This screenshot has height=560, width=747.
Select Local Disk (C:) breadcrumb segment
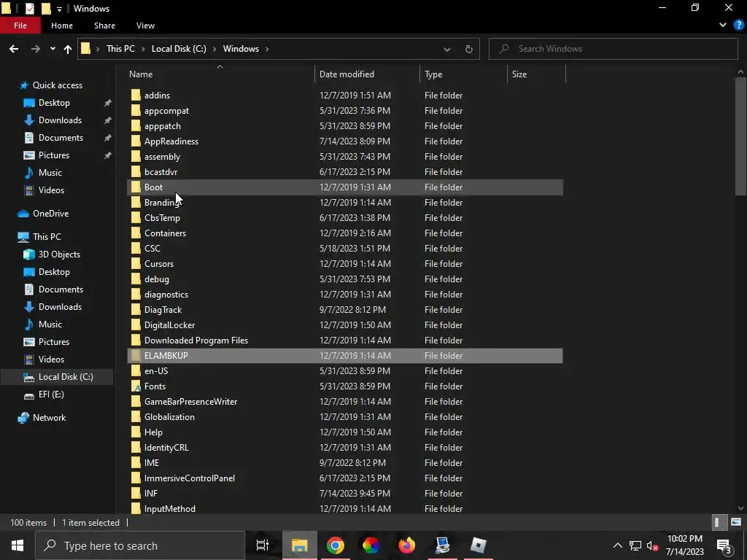point(179,49)
